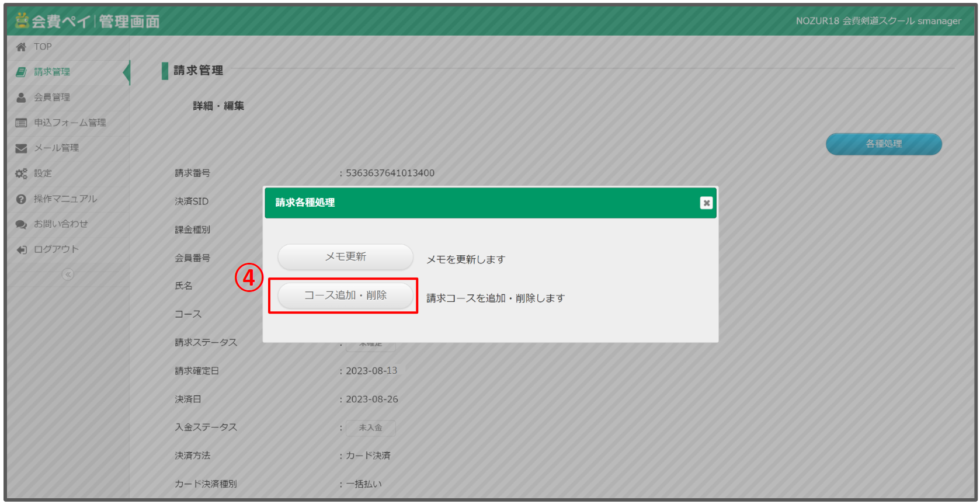Click the ログアウト exit icon
Screen dimensions: 980x504
[22, 249]
